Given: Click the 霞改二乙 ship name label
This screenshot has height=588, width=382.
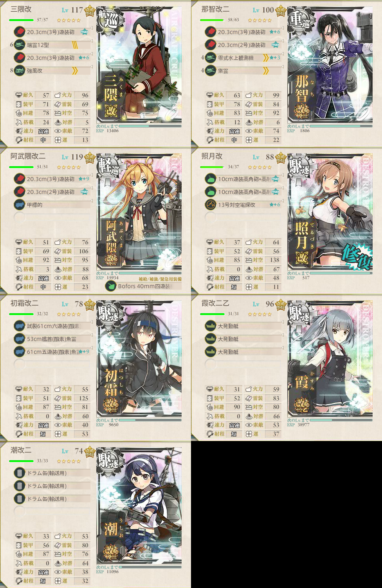Looking at the screenshot, I should point(215,303).
